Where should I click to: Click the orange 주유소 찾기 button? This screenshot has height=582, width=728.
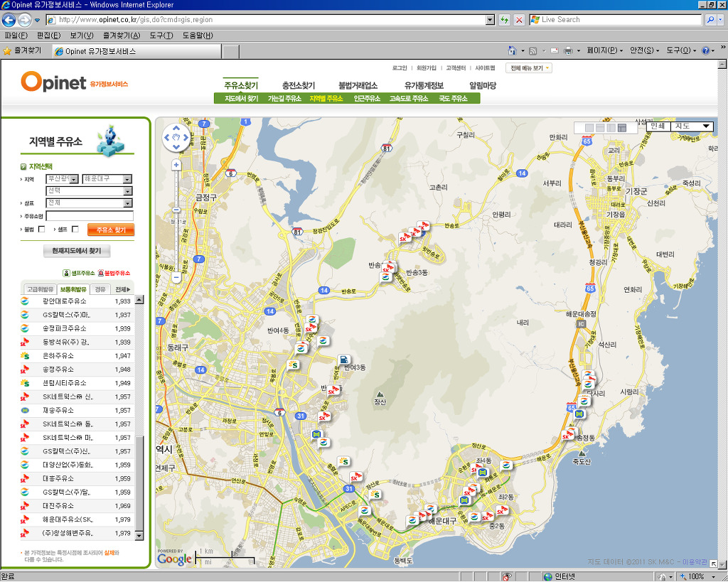tap(111, 230)
